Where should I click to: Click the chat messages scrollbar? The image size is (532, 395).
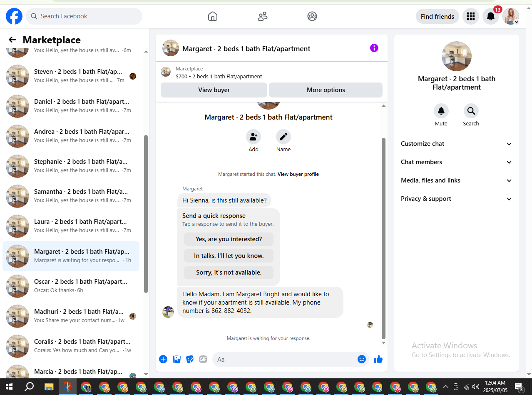tap(384, 238)
